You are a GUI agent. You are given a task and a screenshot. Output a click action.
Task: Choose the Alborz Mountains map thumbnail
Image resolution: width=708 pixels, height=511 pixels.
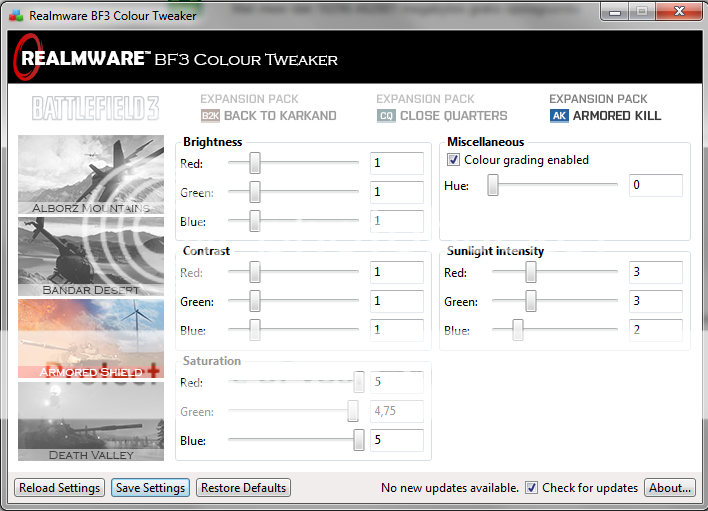coord(91,175)
